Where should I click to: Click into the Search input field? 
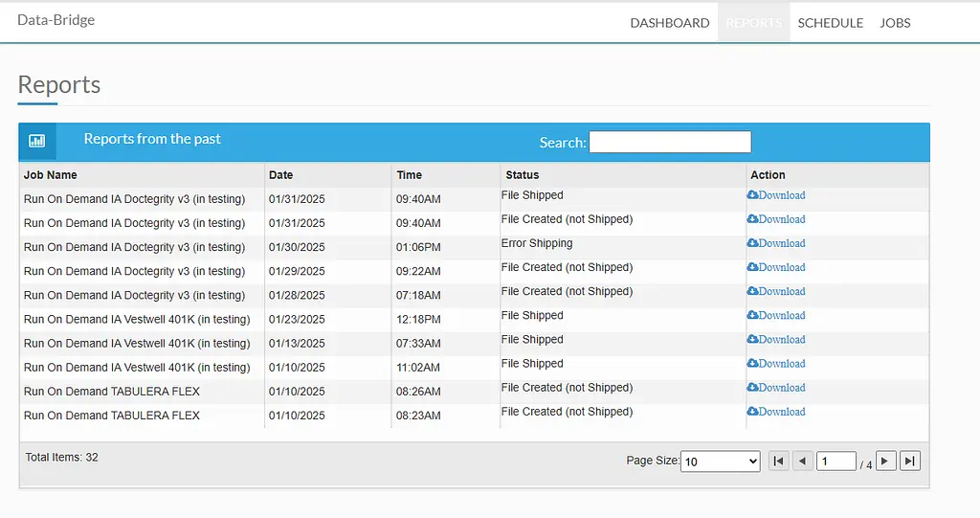[x=670, y=142]
